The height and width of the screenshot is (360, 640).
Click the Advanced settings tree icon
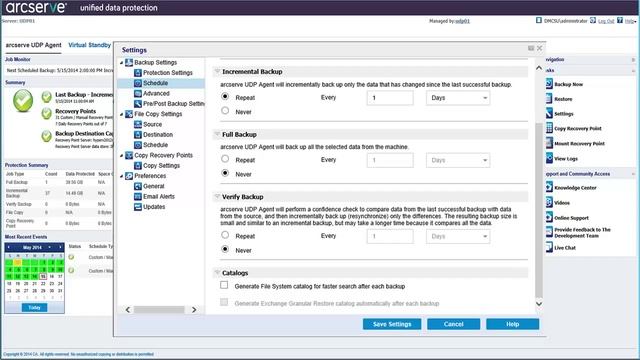[138, 93]
